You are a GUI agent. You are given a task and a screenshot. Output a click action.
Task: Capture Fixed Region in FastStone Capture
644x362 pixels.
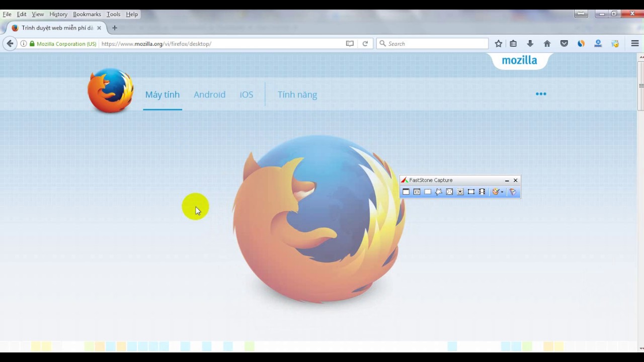tap(471, 192)
